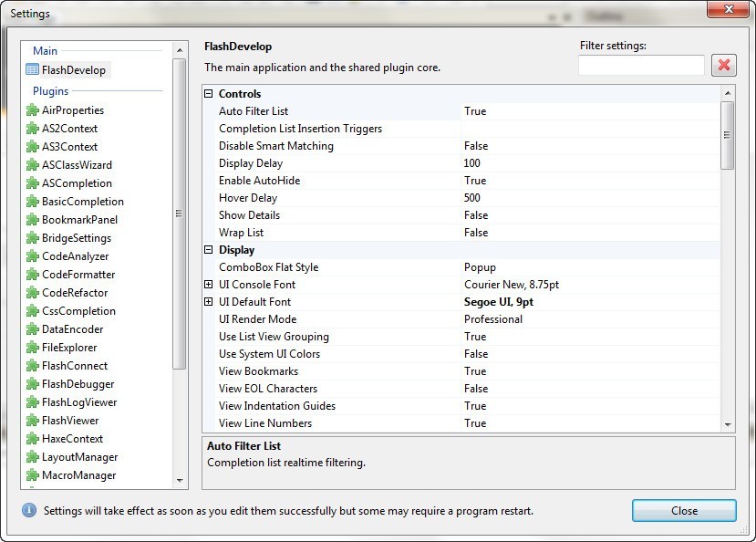Click the BasicCompletion plugin puzzle icon
Image resolution: width=756 pixels, height=542 pixels.
coord(32,202)
